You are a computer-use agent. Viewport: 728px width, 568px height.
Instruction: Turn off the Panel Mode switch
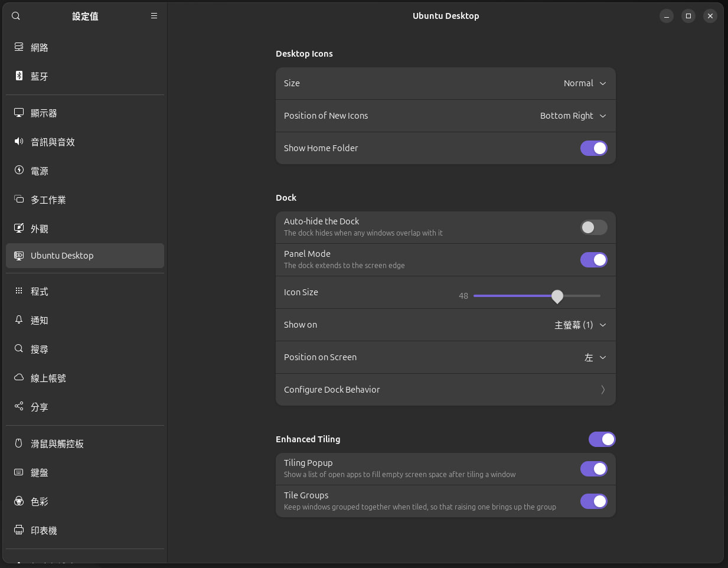[x=593, y=260]
